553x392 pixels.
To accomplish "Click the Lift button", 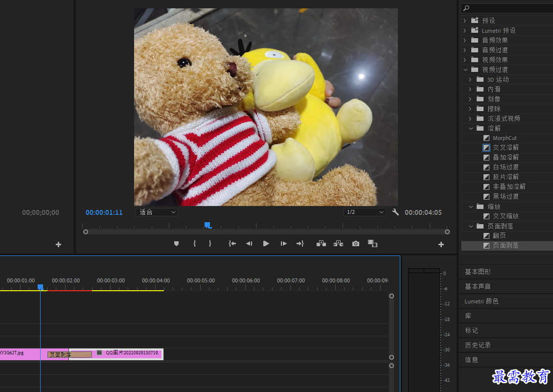I will (321, 244).
